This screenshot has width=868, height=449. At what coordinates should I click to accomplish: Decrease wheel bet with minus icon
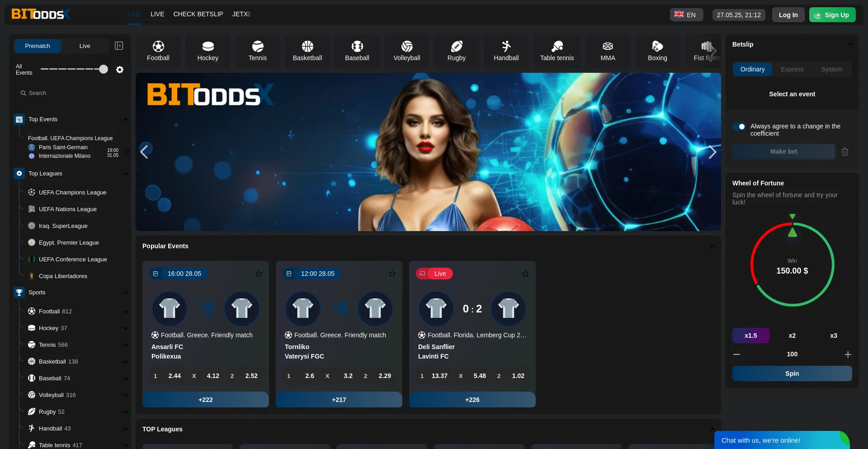click(x=736, y=354)
